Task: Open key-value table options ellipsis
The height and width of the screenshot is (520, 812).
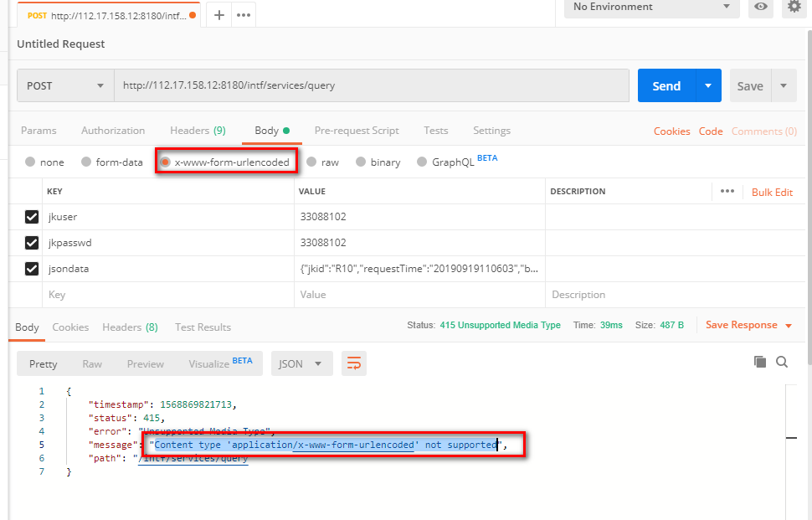Action: 727,191
